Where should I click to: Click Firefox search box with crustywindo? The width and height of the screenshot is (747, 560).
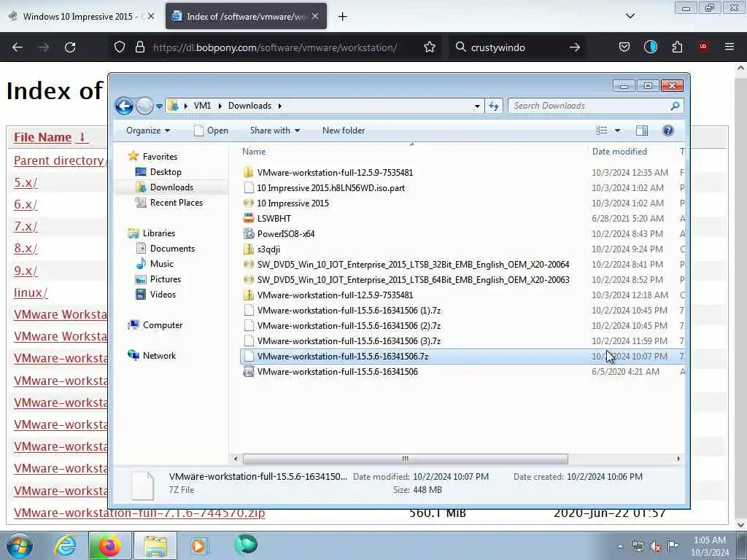click(x=517, y=47)
